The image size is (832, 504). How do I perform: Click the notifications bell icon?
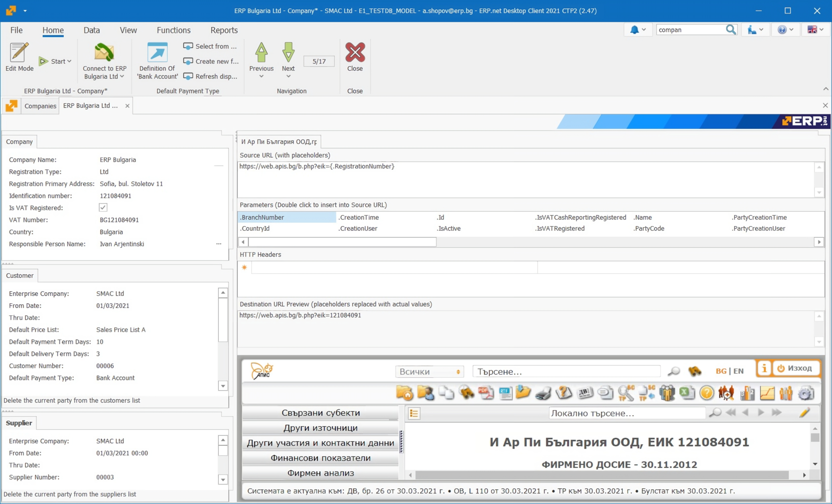634,30
